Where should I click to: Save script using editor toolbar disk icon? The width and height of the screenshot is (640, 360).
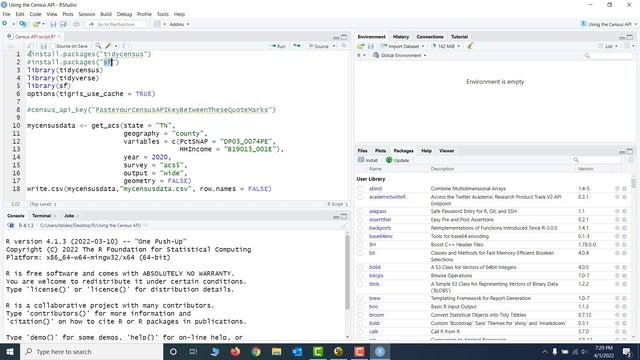[x=44, y=46]
